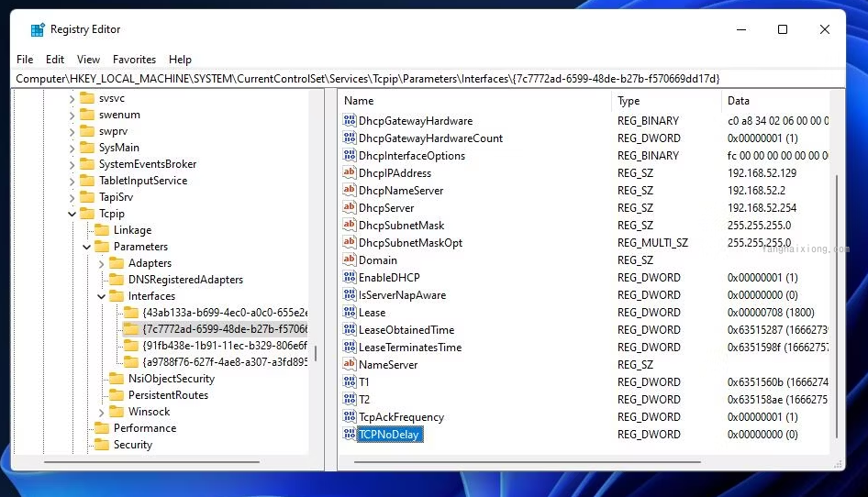The width and height of the screenshot is (868, 497).
Task: Click the tree pane horizontal scrollbar
Action: pyautogui.click(x=151, y=461)
